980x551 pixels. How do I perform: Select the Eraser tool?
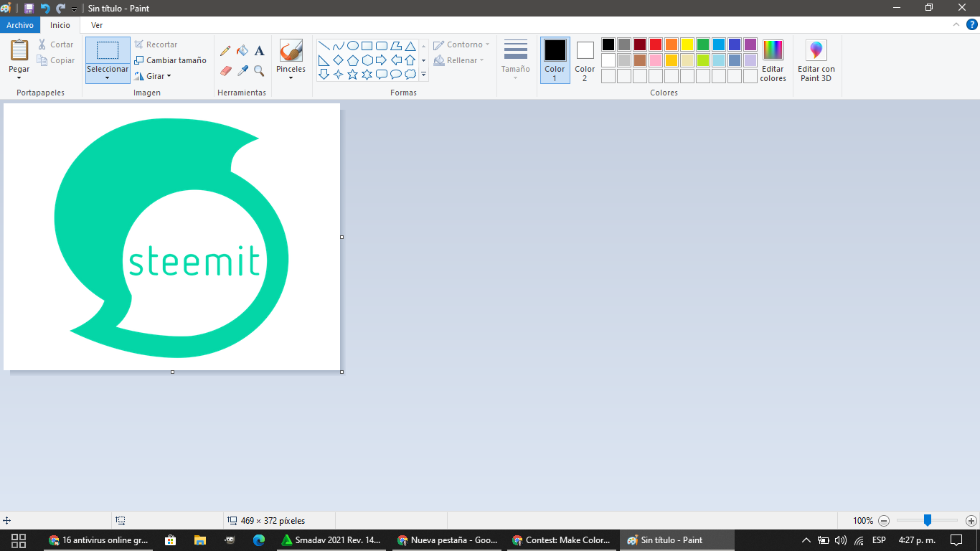(225, 71)
